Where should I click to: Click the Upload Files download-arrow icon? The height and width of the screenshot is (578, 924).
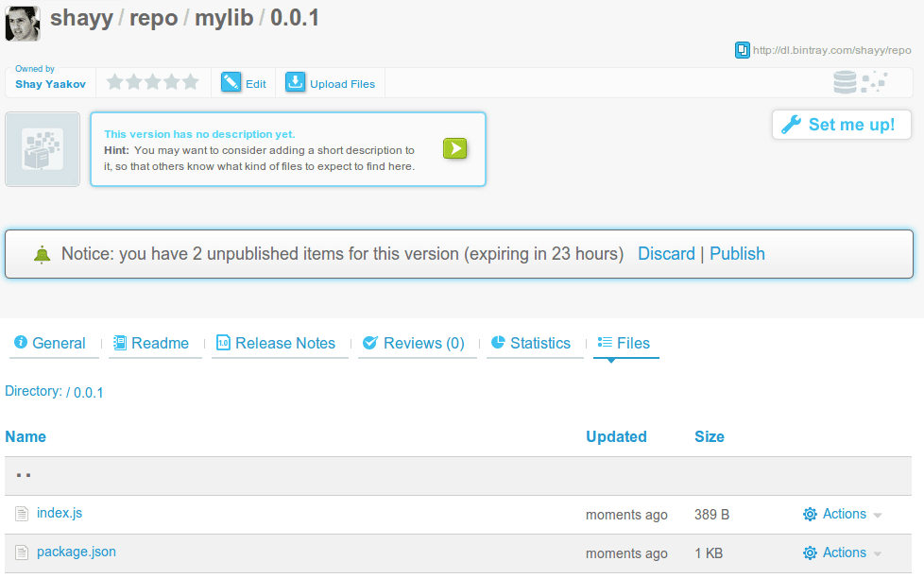click(x=296, y=83)
